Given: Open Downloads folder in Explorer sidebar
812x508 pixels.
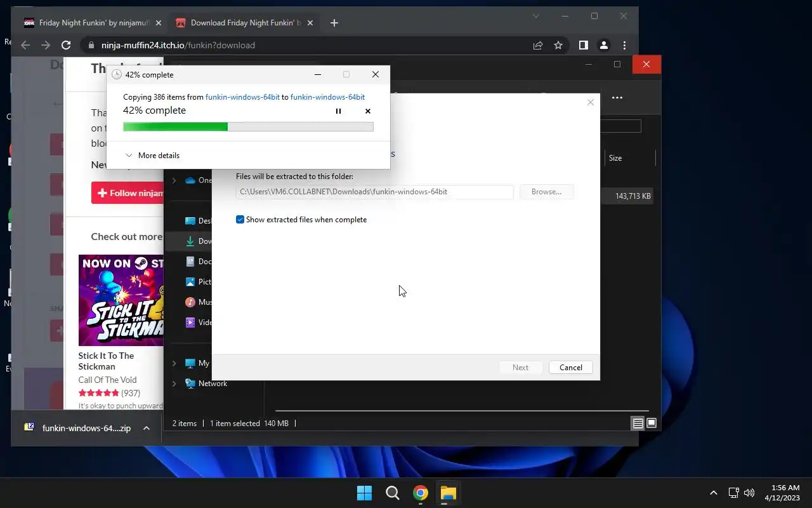Looking at the screenshot, I should [x=198, y=241].
